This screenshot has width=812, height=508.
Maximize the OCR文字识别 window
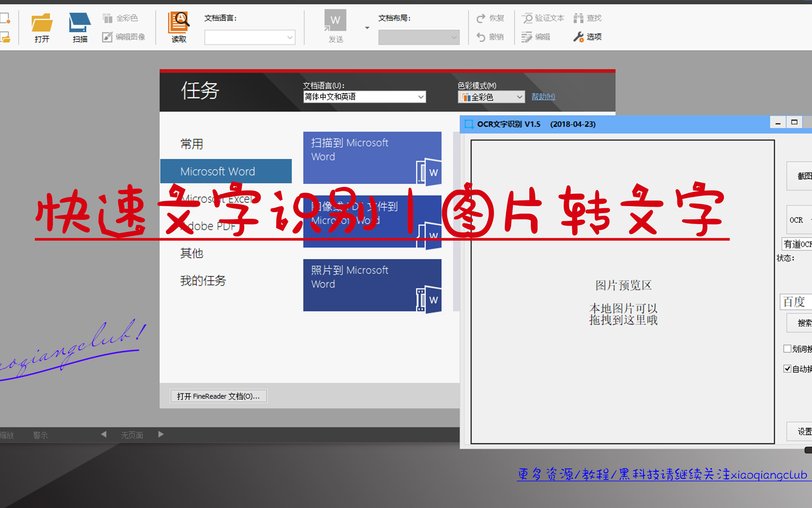[794, 122]
